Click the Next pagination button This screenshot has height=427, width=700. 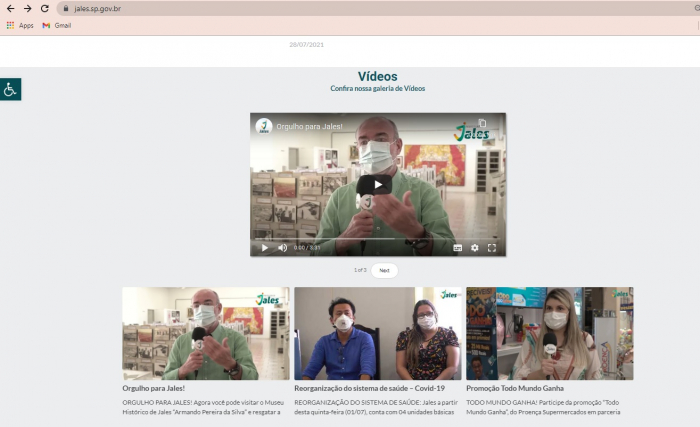(x=384, y=270)
